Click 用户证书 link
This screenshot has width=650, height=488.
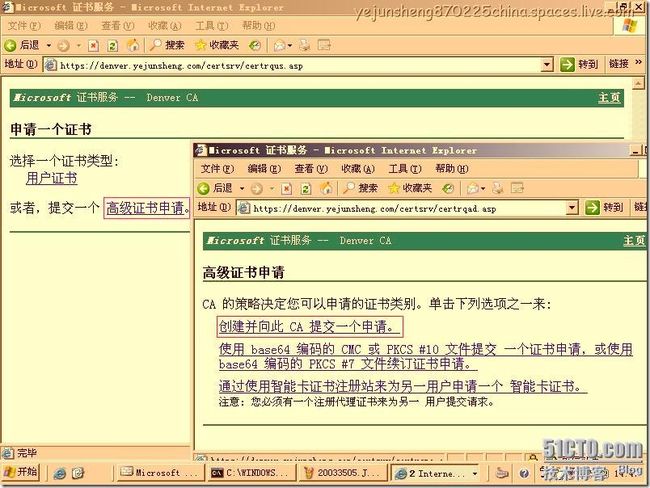point(51,179)
